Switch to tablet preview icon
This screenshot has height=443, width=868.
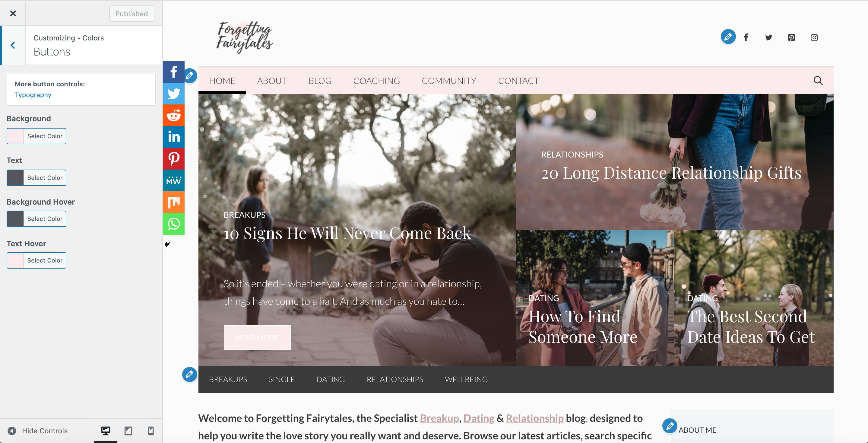point(128,431)
